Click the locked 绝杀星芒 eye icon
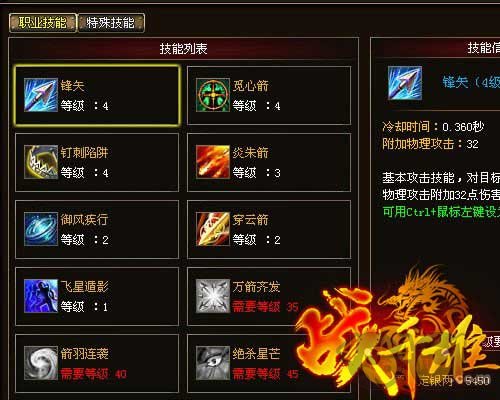Image resolution: width=500 pixels, height=400 pixels. (x=213, y=363)
